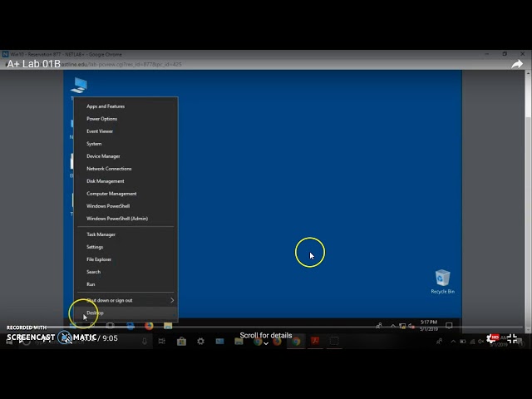Viewport: 532px width, 399px height.
Task: Open YouTube settings gear with HD badge
Action: pyautogui.click(x=493, y=338)
